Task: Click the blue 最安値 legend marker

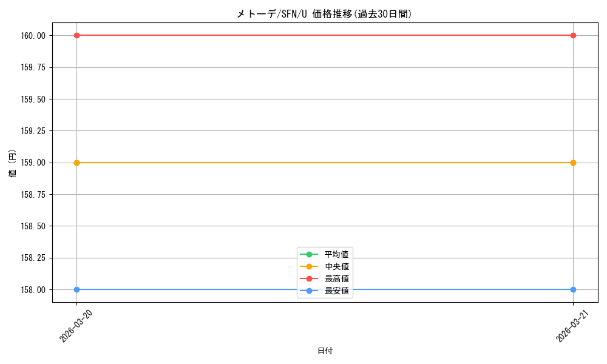Action: tap(309, 291)
